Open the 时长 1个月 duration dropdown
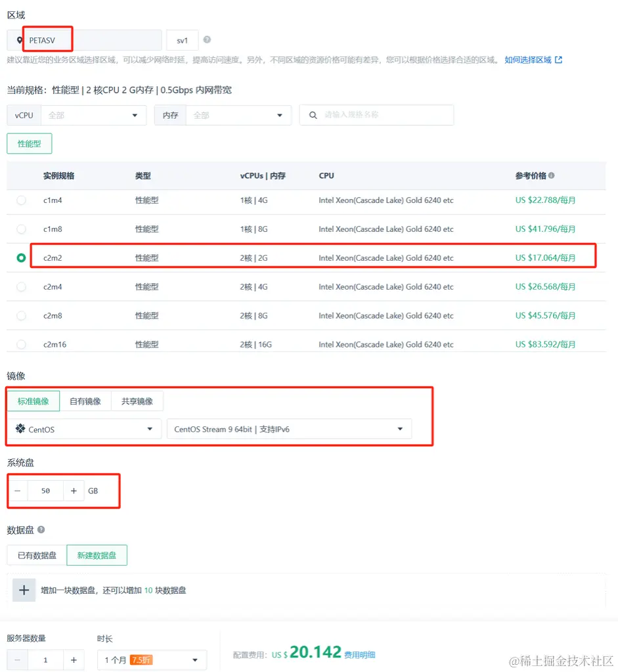The image size is (618, 672). pos(152,660)
